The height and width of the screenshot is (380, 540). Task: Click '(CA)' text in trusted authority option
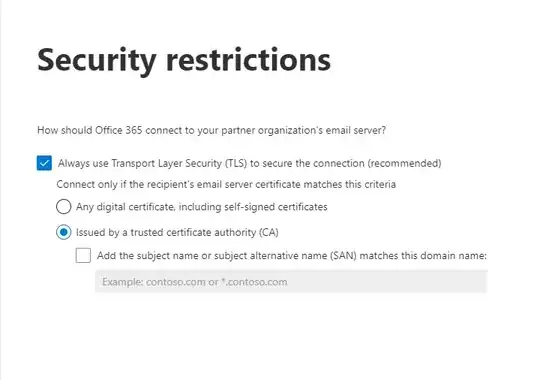click(268, 232)
